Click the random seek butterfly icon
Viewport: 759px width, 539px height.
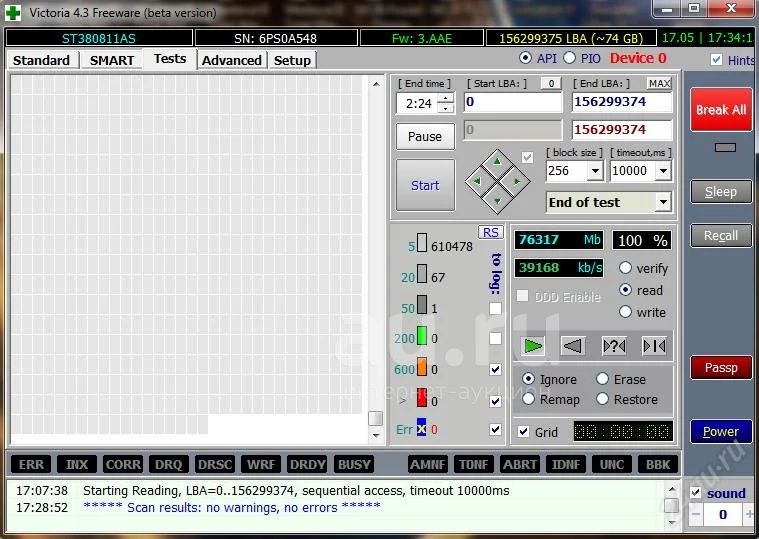[614, 346]
